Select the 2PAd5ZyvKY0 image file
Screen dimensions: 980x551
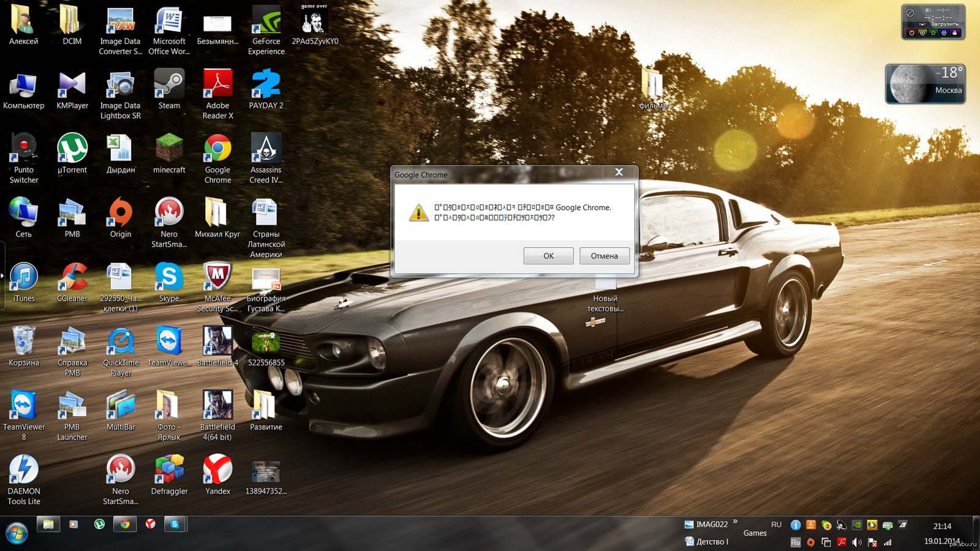tap(315, 25)
